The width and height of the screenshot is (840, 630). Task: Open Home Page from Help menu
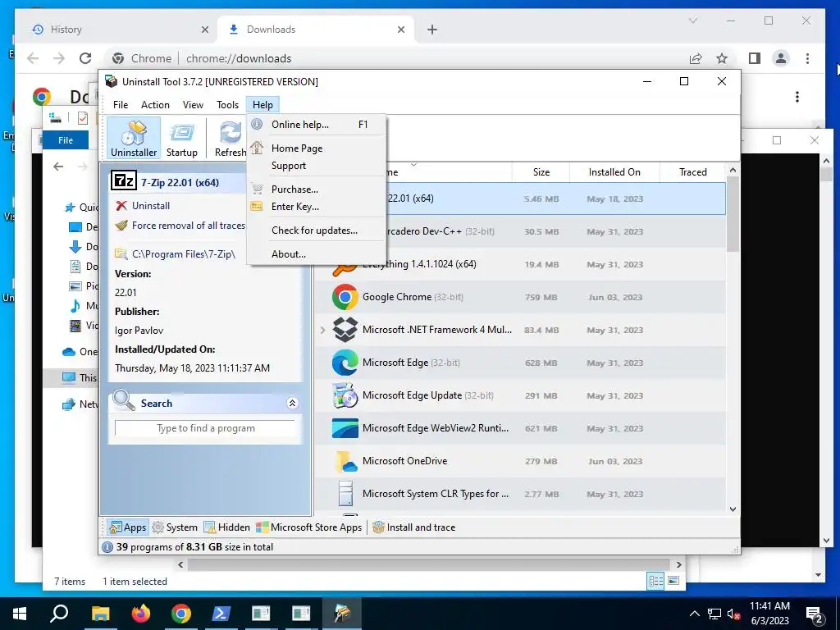[x=317, y=148]
